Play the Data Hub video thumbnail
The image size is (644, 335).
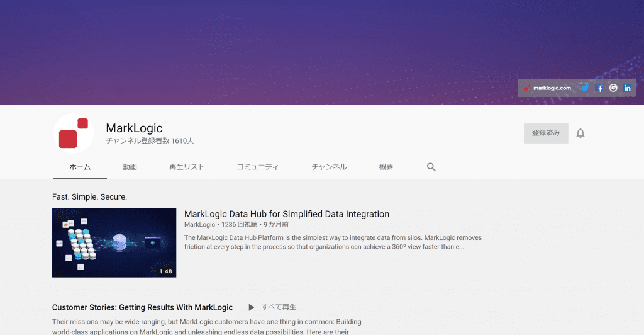[114, 242]
